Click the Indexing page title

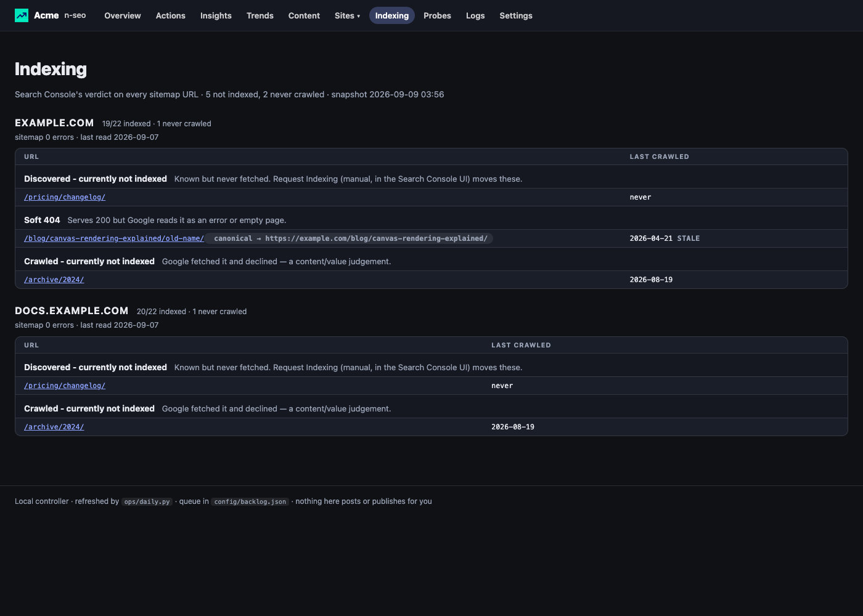pyautogui.click(x=51, y=69)
